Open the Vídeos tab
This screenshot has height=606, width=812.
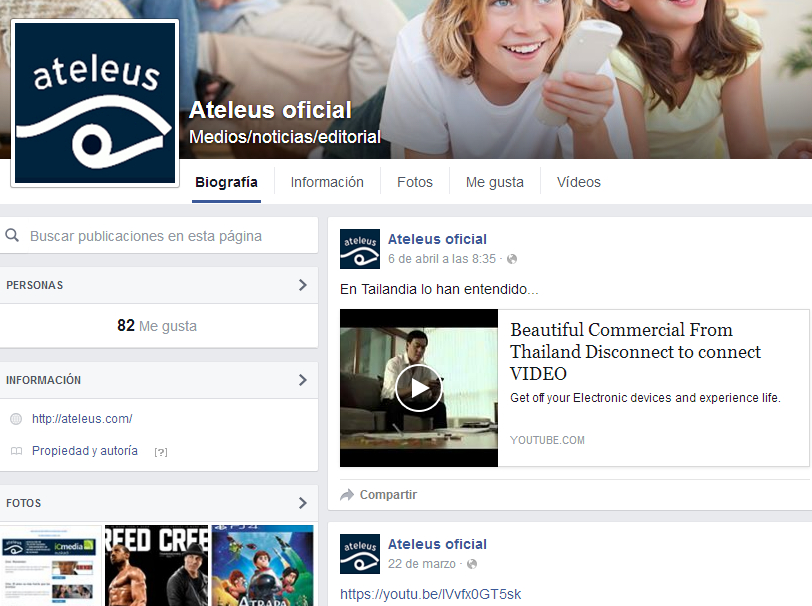(578, 182)
